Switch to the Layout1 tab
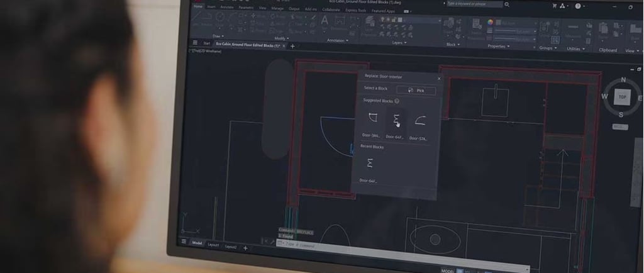Viewport: 644px width, 273px height. coord(213,245)
